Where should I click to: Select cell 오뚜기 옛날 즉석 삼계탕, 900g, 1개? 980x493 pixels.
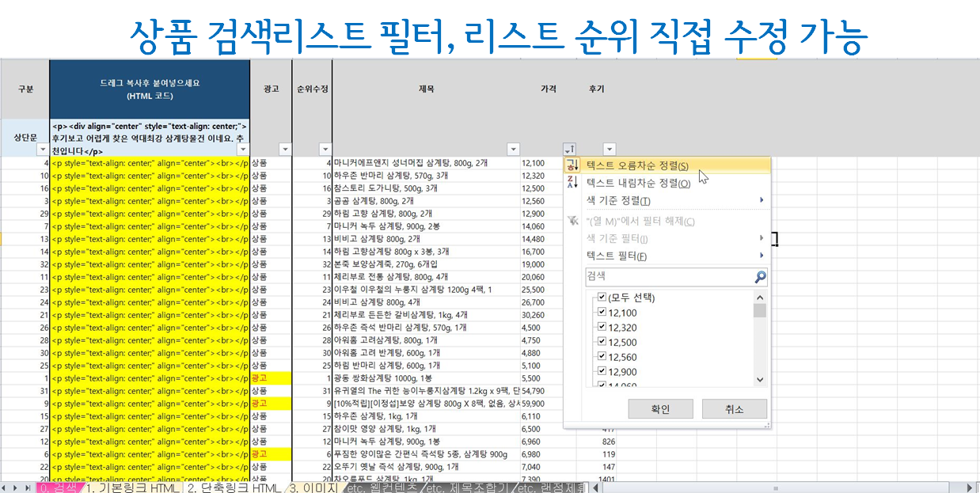coord(426,467)
